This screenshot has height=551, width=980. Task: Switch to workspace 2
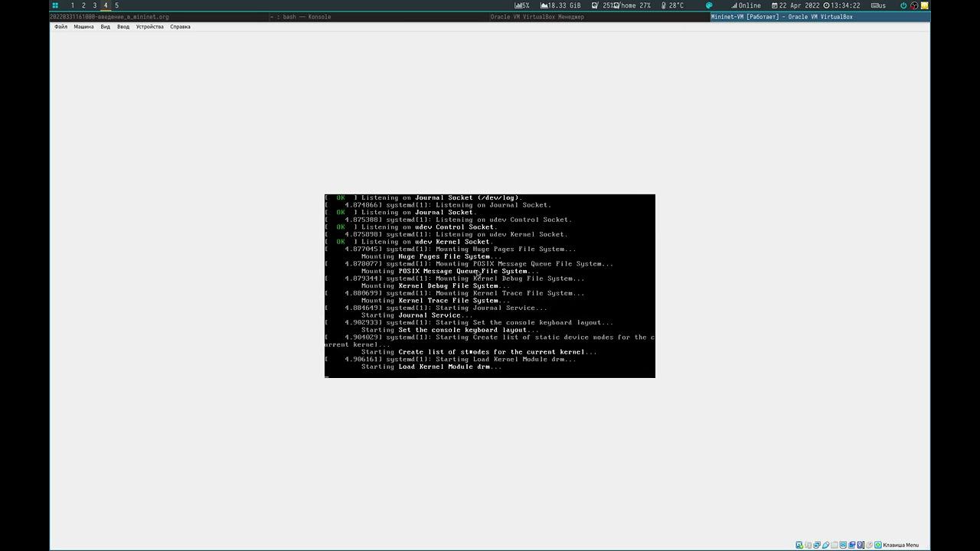pyautogui.click(x=83, y=5)
